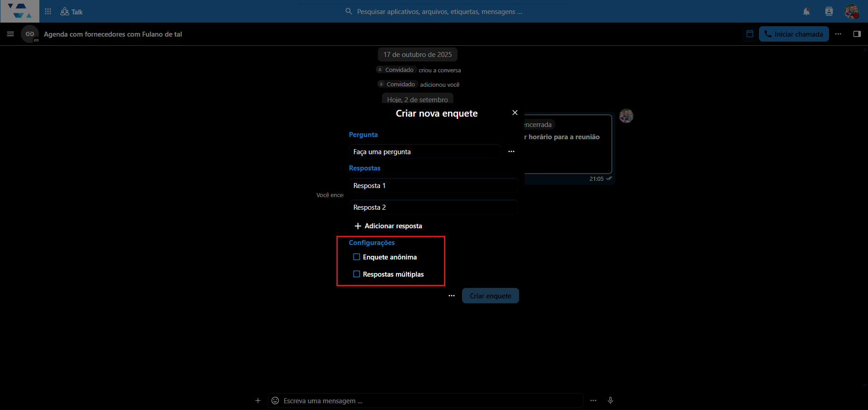868x410 pixels.
Task: Open the emoji picker smiley icon
Action: tap(275, 401)
